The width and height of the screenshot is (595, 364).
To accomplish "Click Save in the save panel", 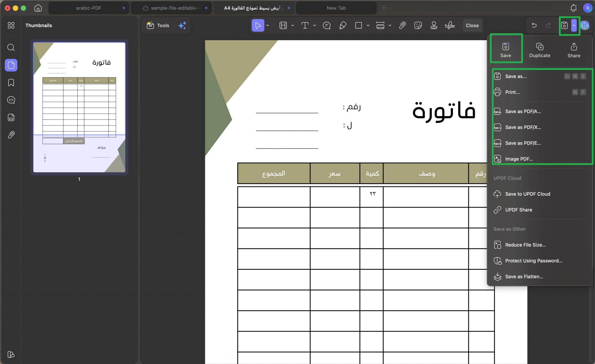I will tap(506, 50).
